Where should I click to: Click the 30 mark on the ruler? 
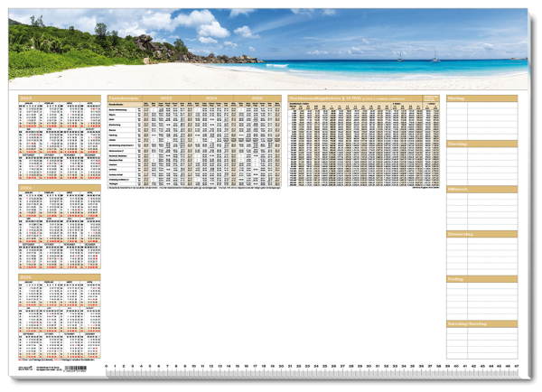pyautogui.click(x=369, y=366)
